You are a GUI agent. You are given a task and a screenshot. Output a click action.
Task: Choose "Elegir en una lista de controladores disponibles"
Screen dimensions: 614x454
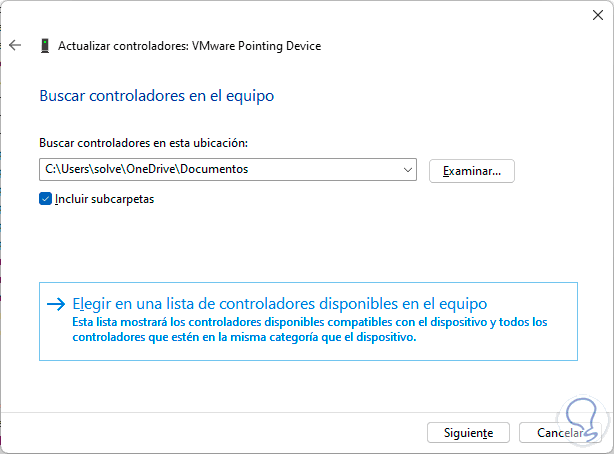tap(280, 303)
